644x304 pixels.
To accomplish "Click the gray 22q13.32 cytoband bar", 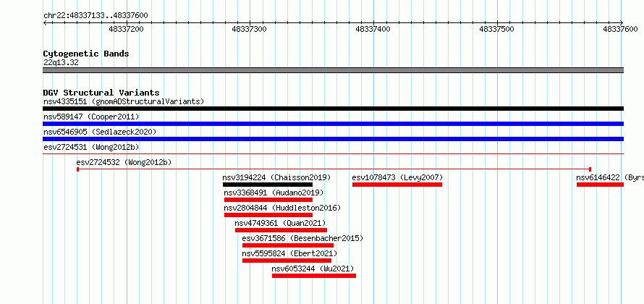I will click(333, 70).
